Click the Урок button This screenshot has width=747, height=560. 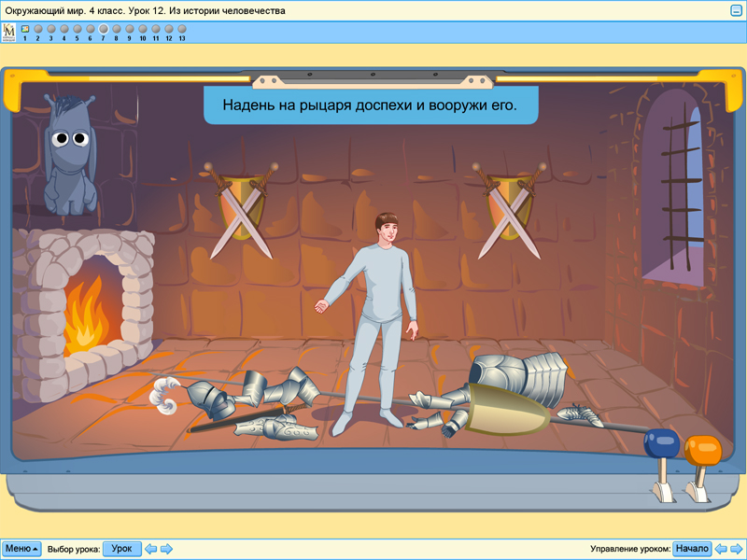tap(121, 549)
